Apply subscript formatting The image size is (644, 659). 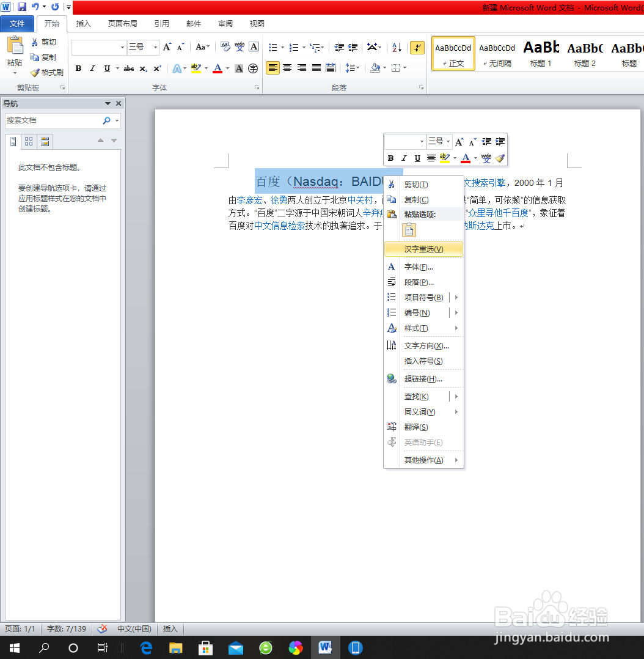(x=144, y=68)
